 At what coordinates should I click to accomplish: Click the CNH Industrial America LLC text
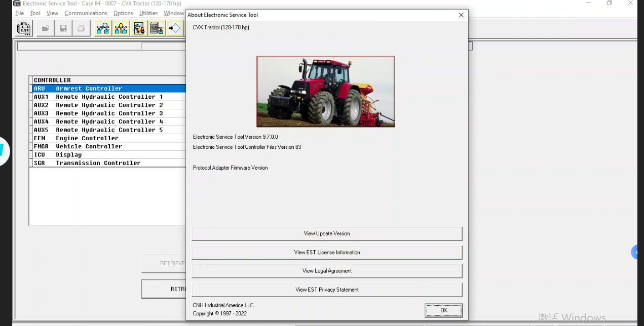(223, 305)
